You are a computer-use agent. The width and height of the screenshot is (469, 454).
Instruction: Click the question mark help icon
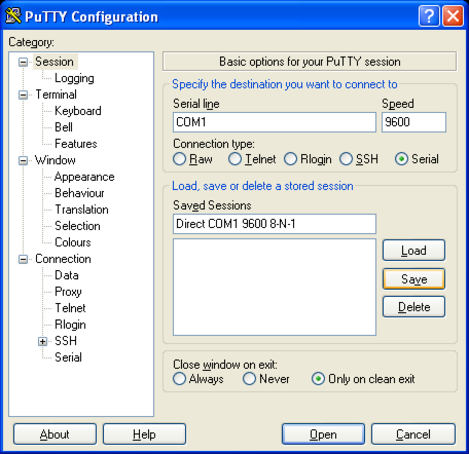point(429,16)
